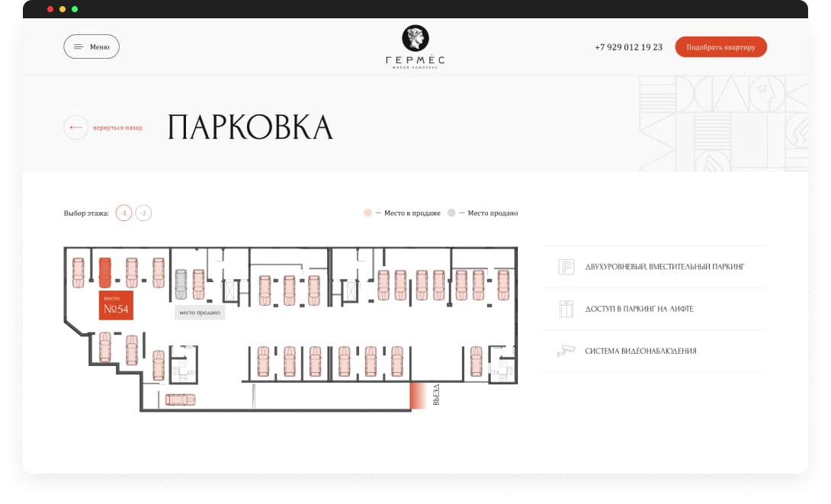831x504 pixels.
Task: Click the pink 'Место в продаже' legend dot
Action: click(368, 213)
